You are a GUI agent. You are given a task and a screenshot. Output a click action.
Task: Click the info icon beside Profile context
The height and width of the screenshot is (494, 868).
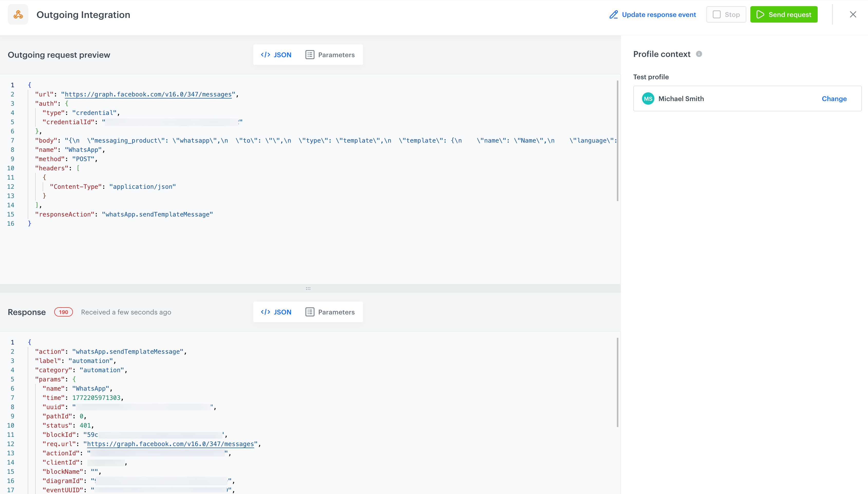tap(699, 54)
